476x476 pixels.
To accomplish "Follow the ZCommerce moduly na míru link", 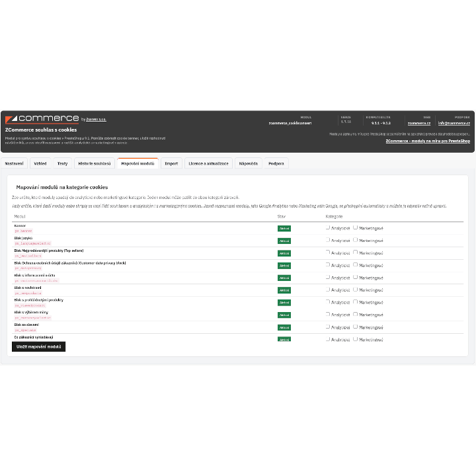I will click(x=428, y=141).
